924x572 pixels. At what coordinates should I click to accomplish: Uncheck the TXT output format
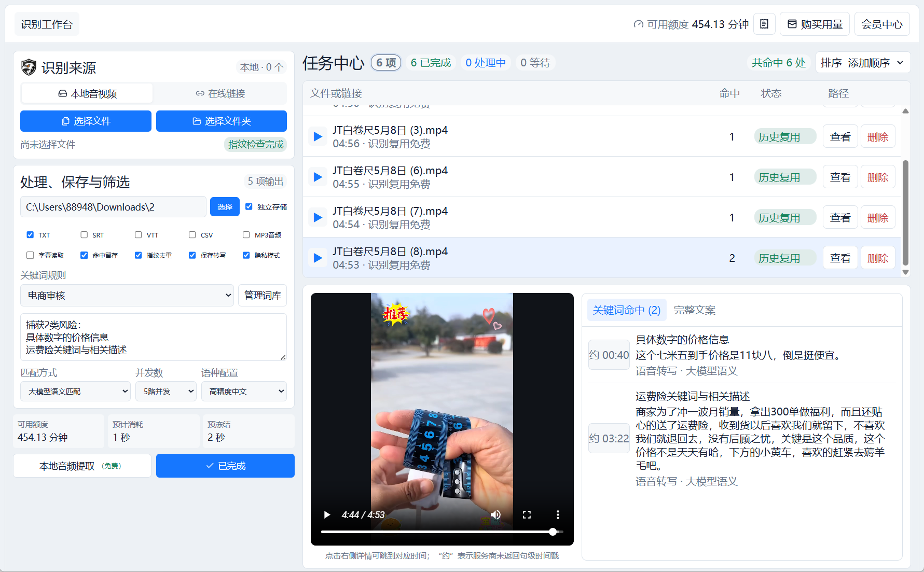coord(30,235)
